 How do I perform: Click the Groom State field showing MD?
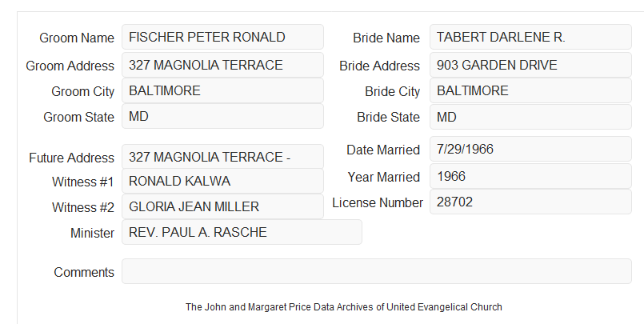222,116
